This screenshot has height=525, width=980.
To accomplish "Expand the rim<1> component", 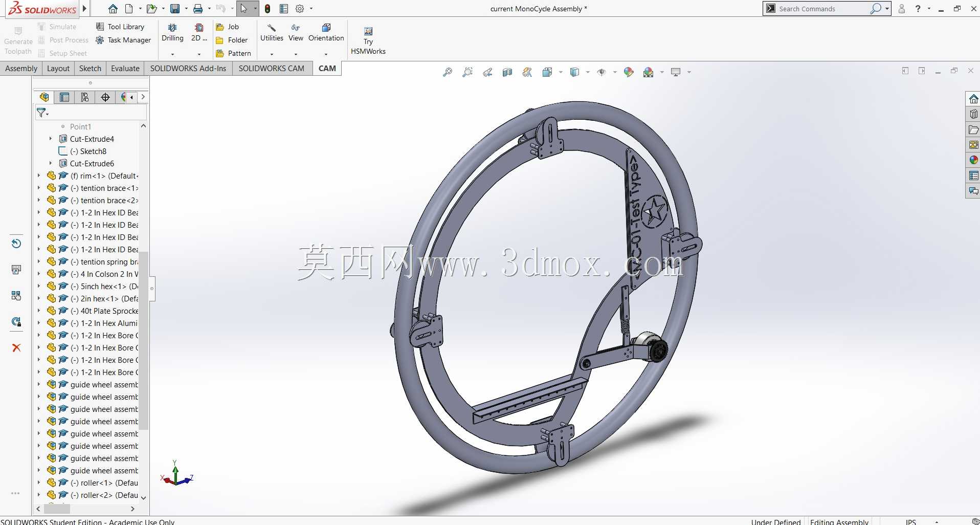I will point(38,176).
